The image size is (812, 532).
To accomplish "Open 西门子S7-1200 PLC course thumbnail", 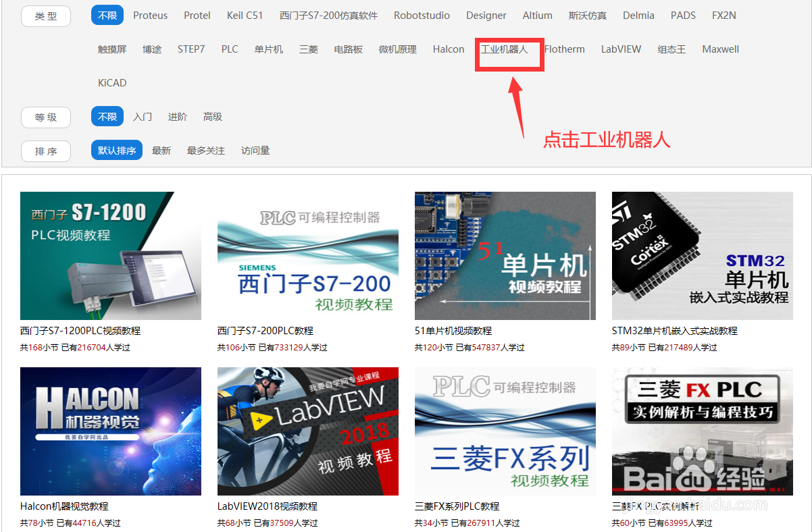I will point(111,256).
